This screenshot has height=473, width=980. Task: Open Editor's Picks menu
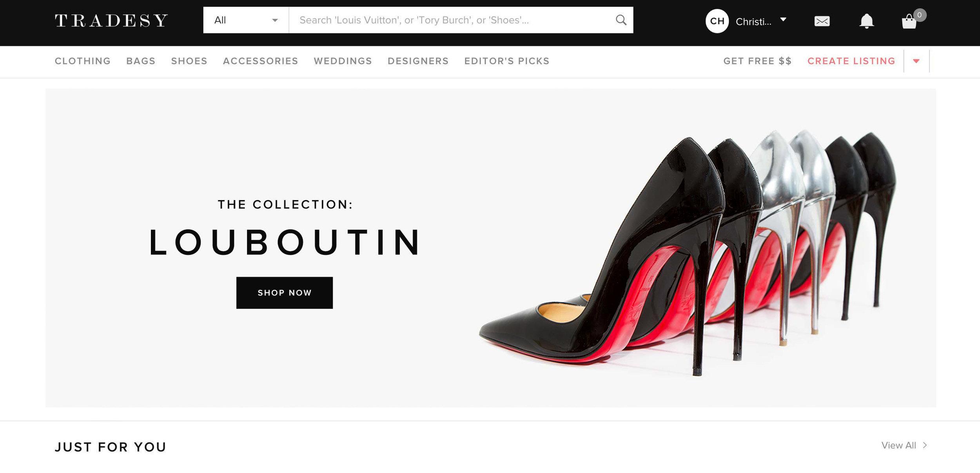[506, 61]
